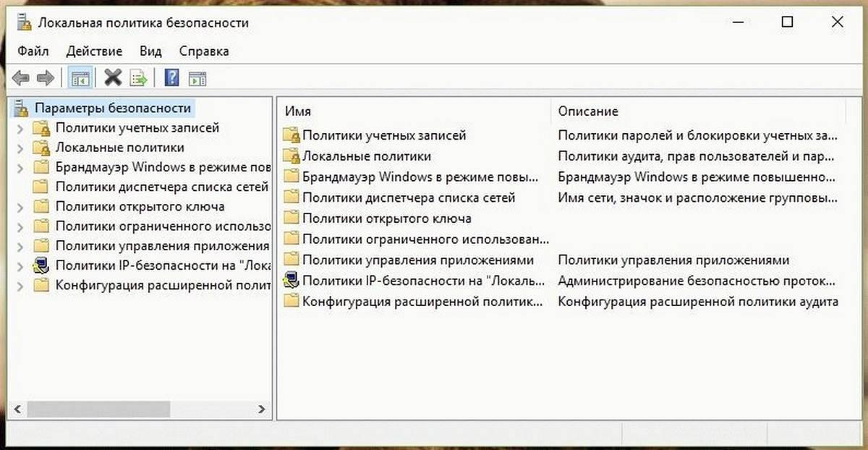Screen dimensions: 868x450
Task: Toggle the console tree pane icon
Action: point(80,78)
